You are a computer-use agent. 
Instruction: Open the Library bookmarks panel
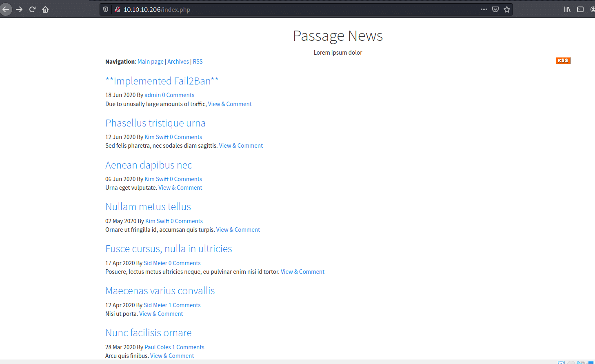pyautogui.click(x=567, y=9)
